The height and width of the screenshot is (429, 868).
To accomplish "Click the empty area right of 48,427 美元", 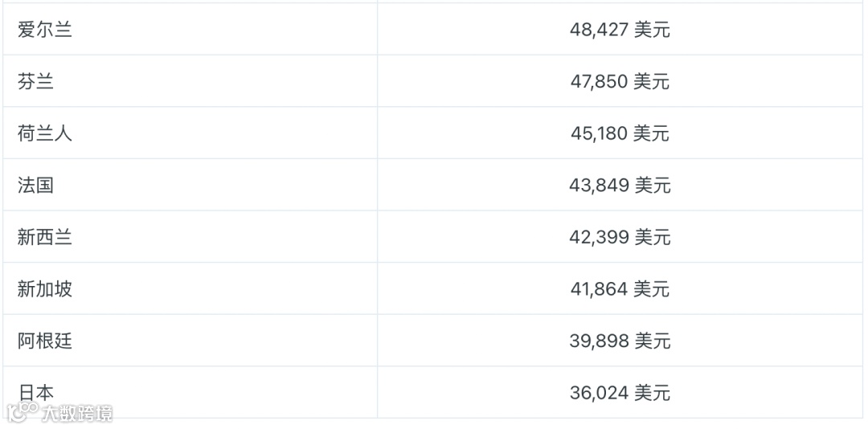I will click(x=767, y=30).
